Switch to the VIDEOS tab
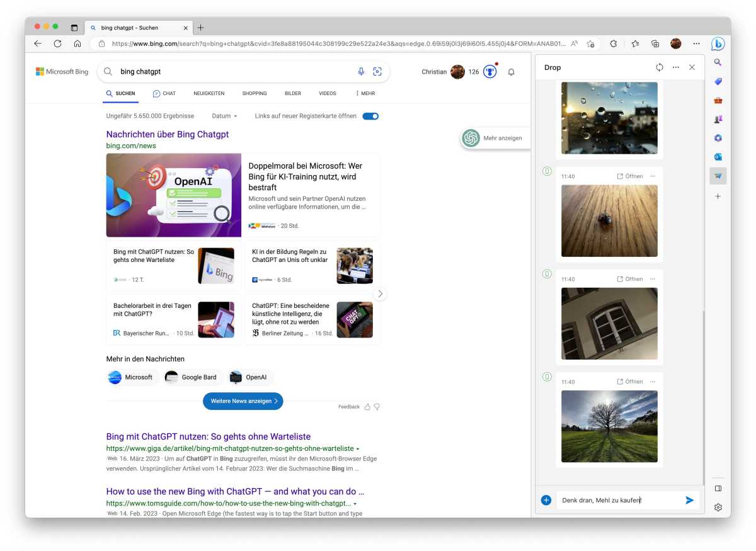Image resolution: width=756 pixels, height=551 pixels. (328, 93)
